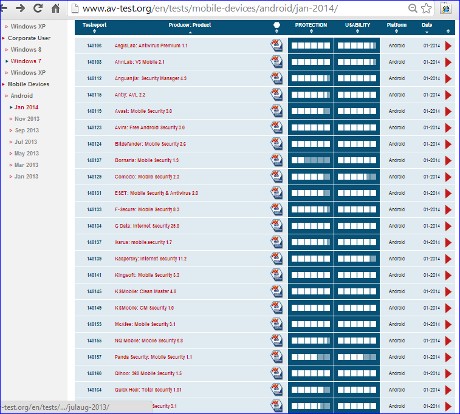Image resolution: width=460 pixels, height=414 pixels.
Task: Go to browser home page icon
Action: pos(55,8)
